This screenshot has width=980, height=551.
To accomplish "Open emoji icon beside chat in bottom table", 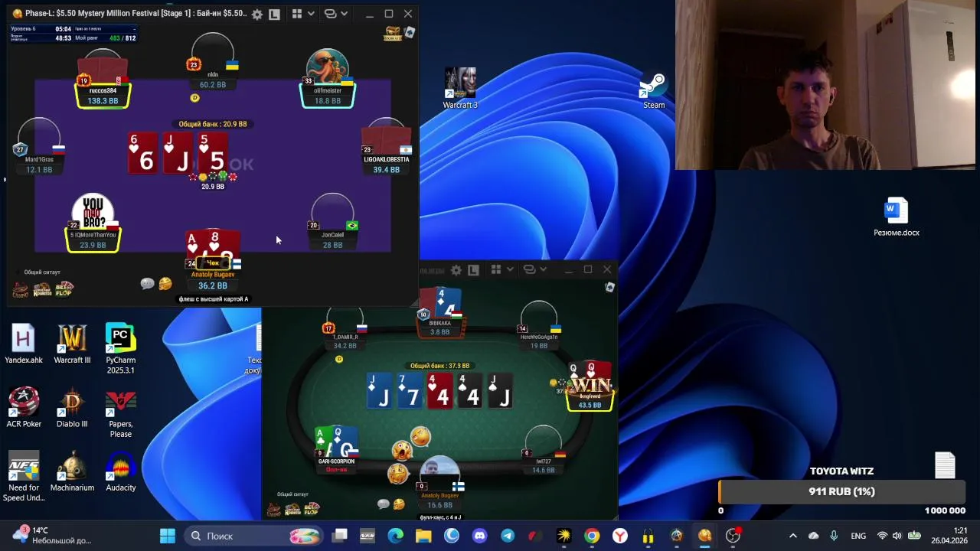I will [x=399, y=504].
